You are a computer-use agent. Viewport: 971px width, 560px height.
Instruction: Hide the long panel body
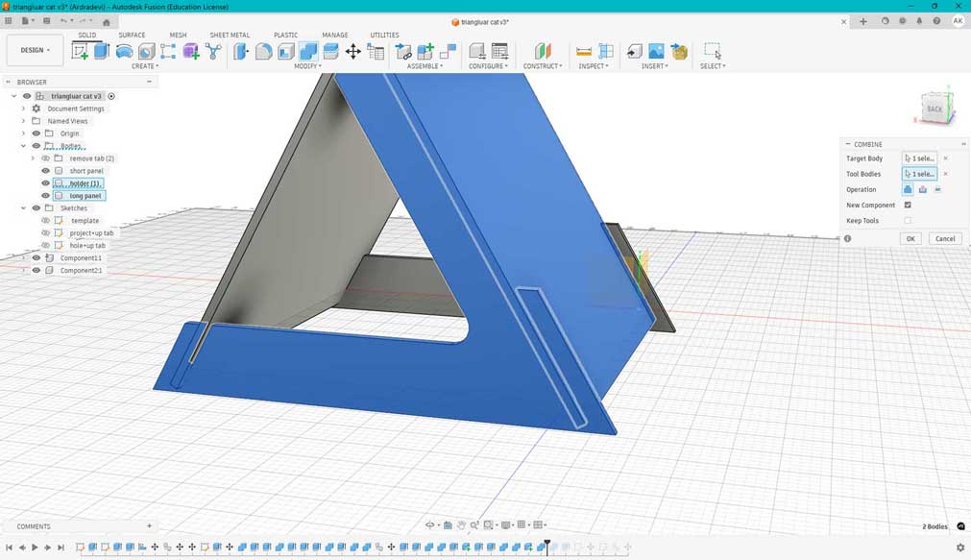(45, 195)
